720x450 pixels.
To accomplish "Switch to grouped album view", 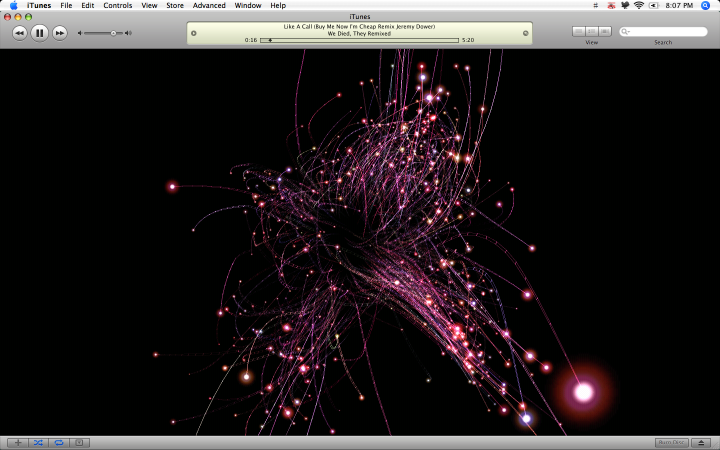I will click(592, 31).
